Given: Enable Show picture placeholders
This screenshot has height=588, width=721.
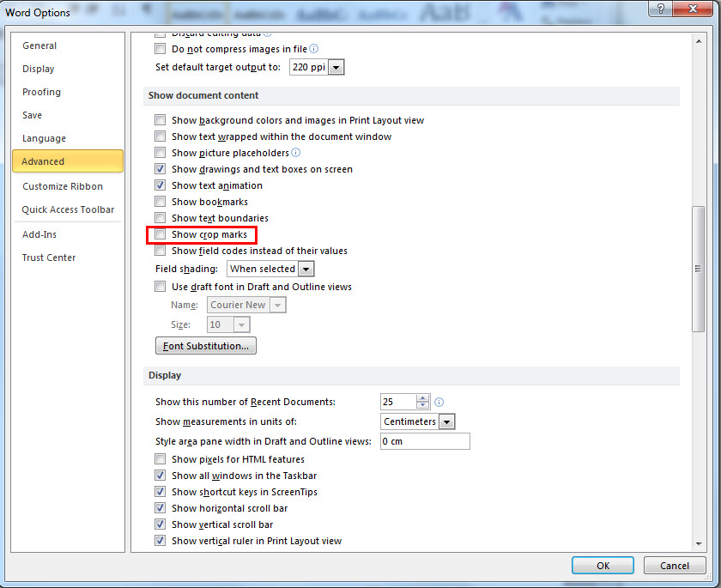Looking at the screenshot, I should 160,153.
